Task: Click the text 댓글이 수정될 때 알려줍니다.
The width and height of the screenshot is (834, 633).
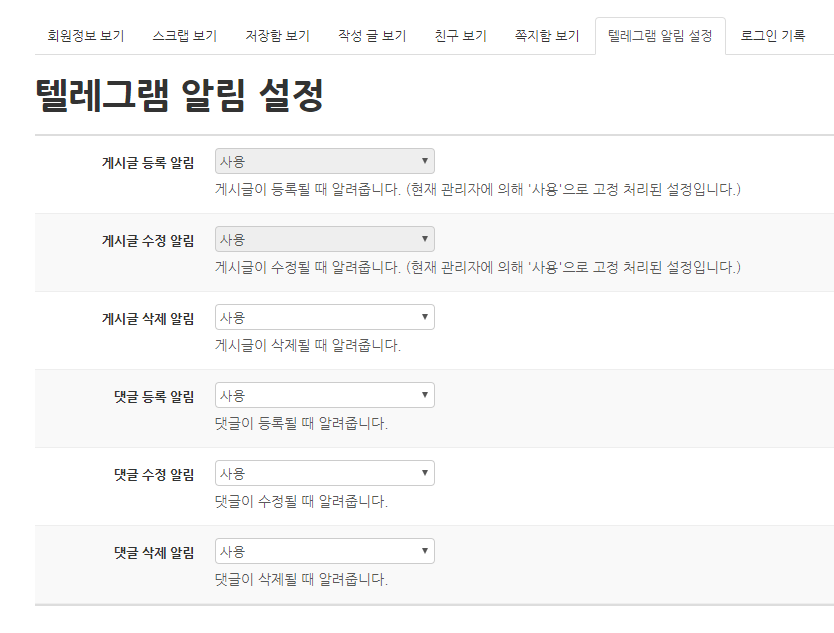Action: click(302, 501)
